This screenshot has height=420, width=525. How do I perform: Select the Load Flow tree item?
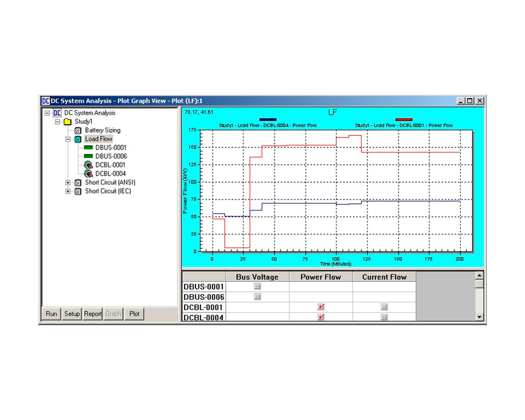98,139
